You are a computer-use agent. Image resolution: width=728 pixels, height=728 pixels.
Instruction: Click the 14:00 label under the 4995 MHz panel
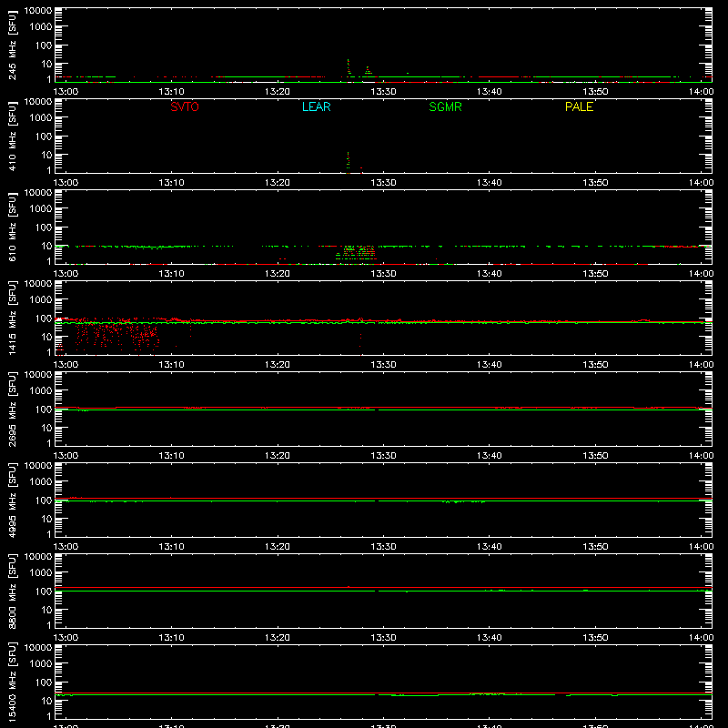point(701,547)
